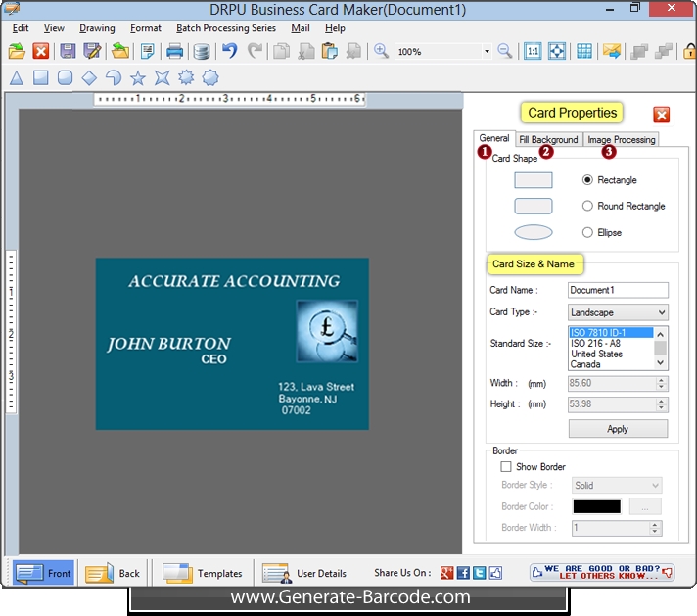Open the Batch Processing Series menu

(x=226, y=28)
